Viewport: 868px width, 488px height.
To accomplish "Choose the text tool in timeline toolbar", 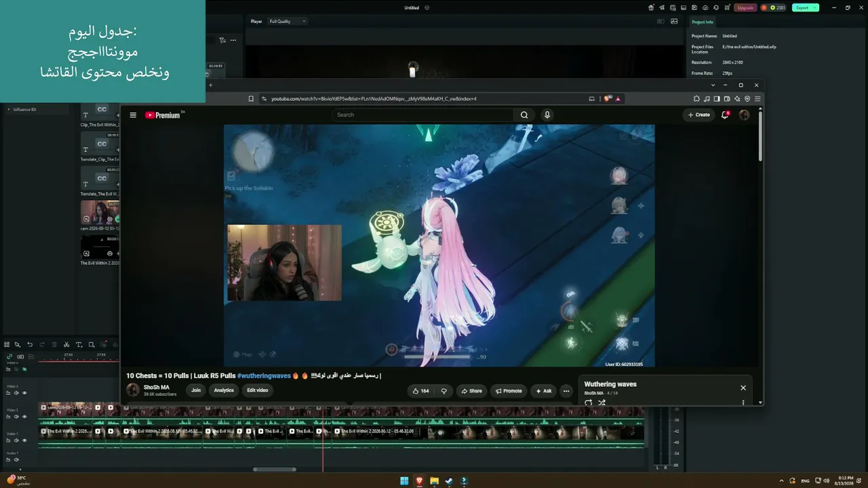I will tap(79, 344).
